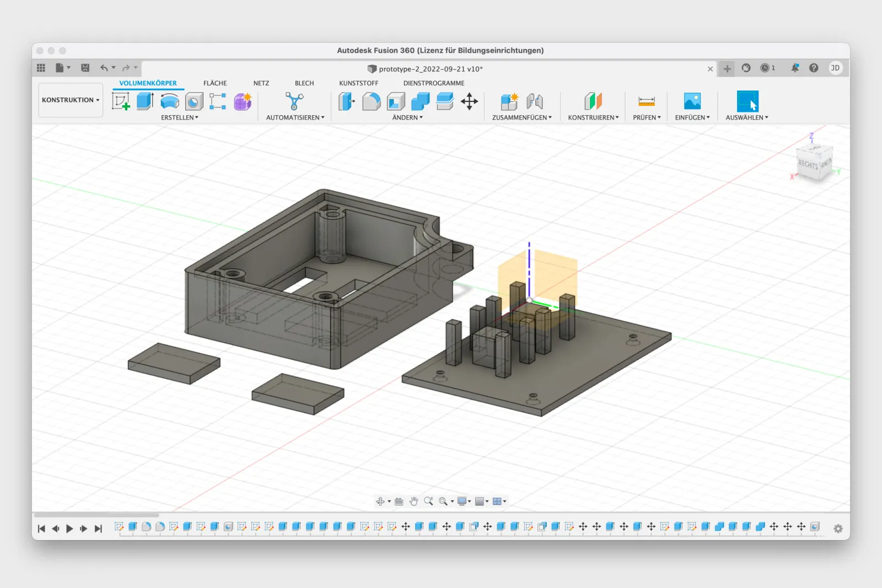Activate the Move/Copy tool in toolbar
The height and width of the screenshot is (588, 882).
(469, 101)
